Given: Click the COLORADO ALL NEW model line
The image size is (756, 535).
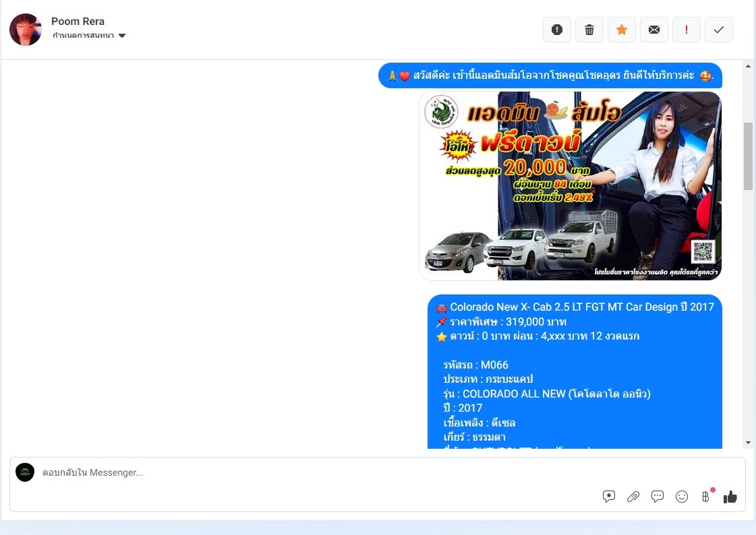Looking at the screenshot, I should pos(547,394).
